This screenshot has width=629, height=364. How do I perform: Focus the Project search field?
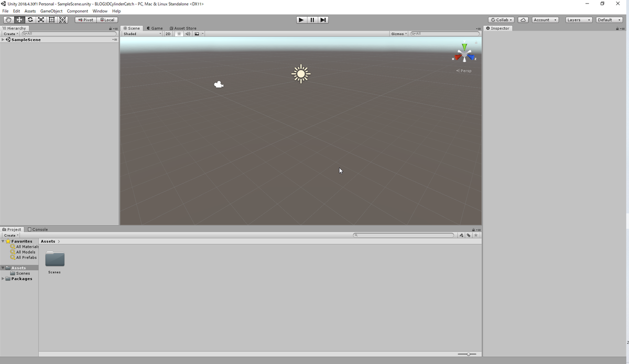click(x=404, y=235)
